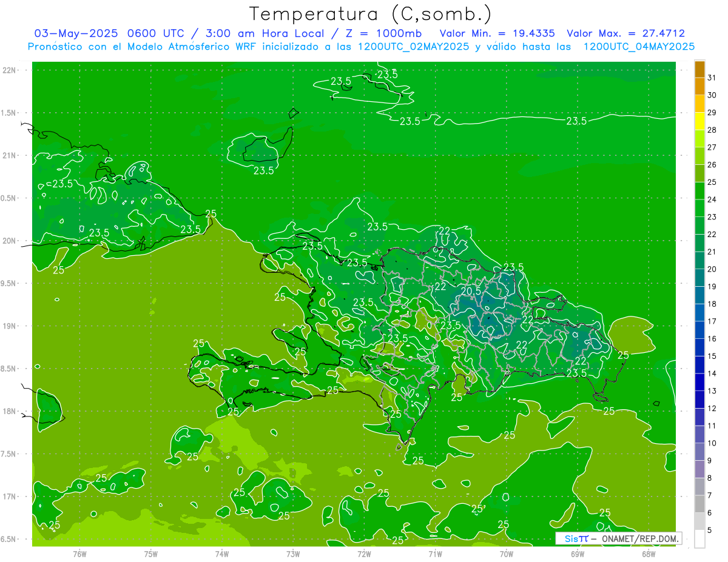
Task: Click the dark blue legend band between 13 and 14
Action: 699,383
